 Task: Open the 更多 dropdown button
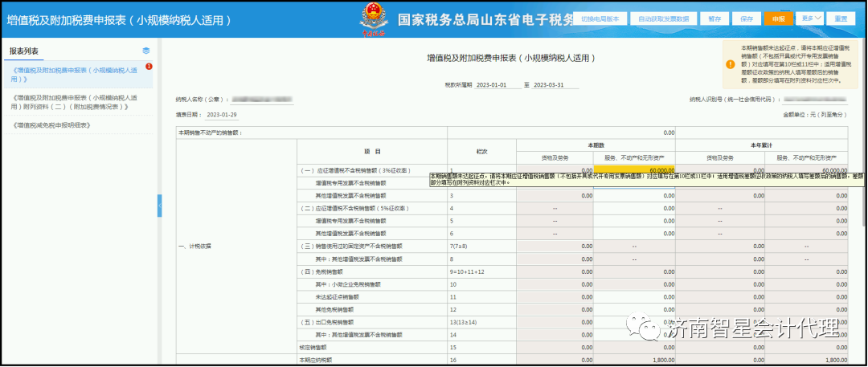coord(810,18)
